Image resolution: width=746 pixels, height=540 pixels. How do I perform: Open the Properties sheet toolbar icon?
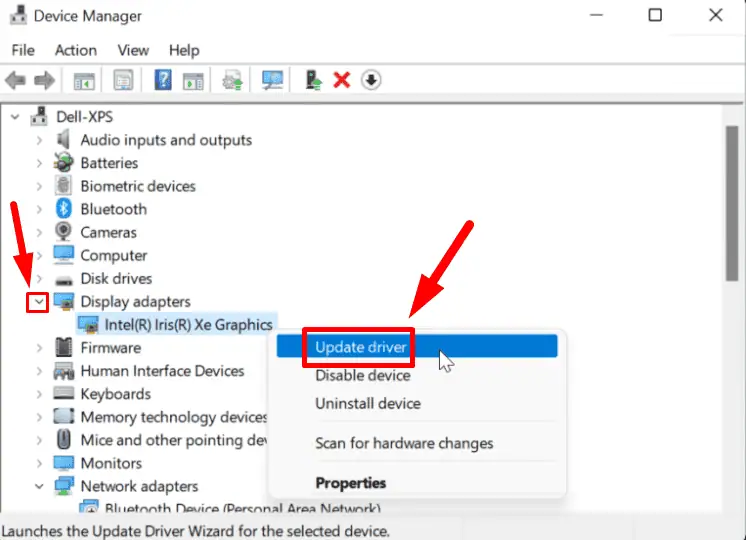click(123, 80)
